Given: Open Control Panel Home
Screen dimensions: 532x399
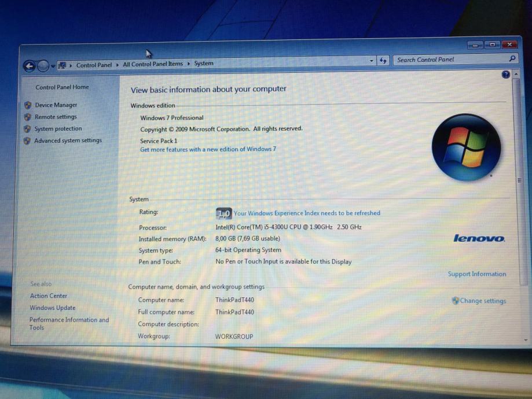Looking at the screenshot, I should pyautogui.click(x=62, y=87).
